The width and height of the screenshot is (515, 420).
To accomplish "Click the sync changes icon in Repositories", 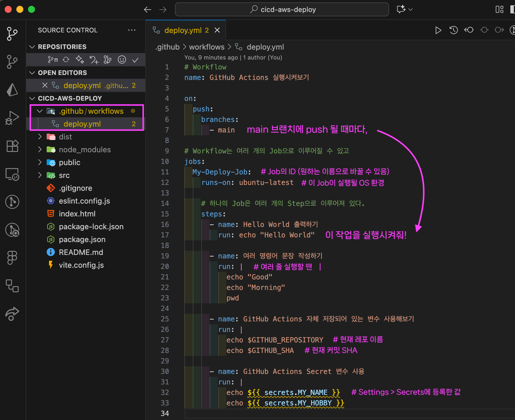I will [66, 60].
